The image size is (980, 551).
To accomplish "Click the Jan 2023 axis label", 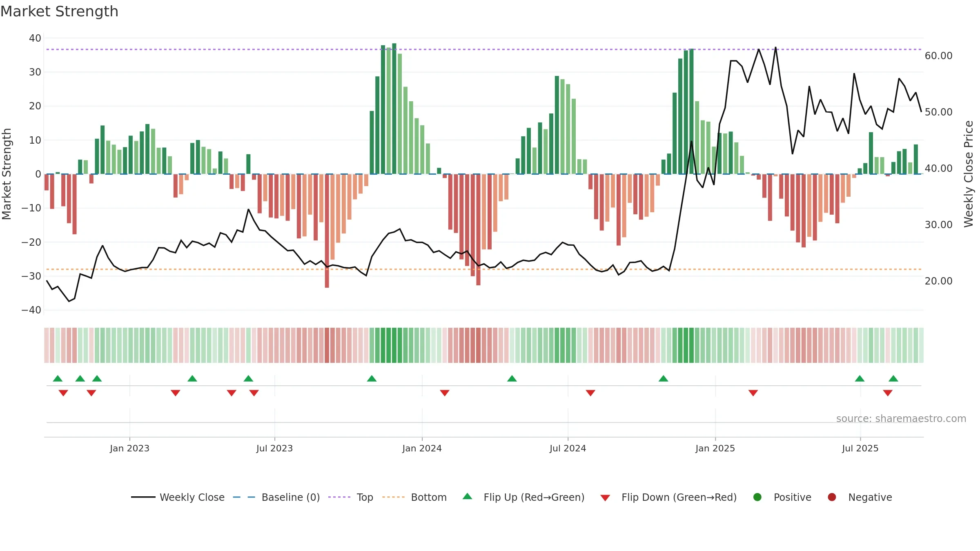I will [129, 448].
